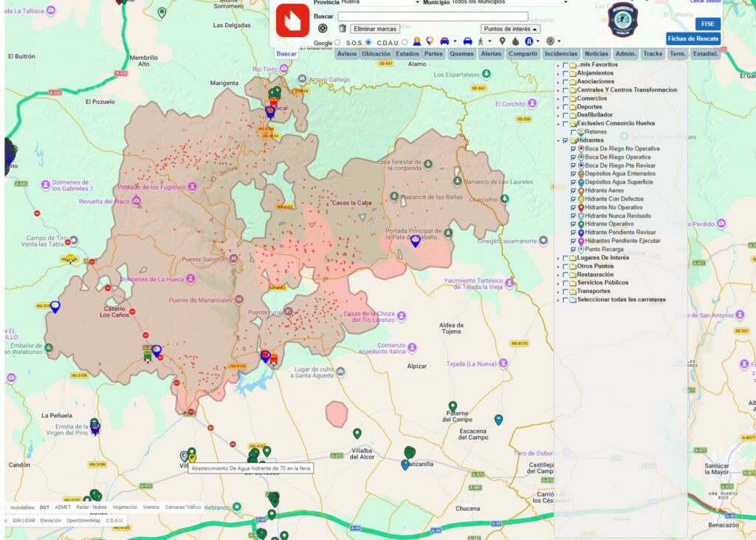Screen dimensions: 756x540
Task: Click the trash can icon
Action: tap(343, 29)
